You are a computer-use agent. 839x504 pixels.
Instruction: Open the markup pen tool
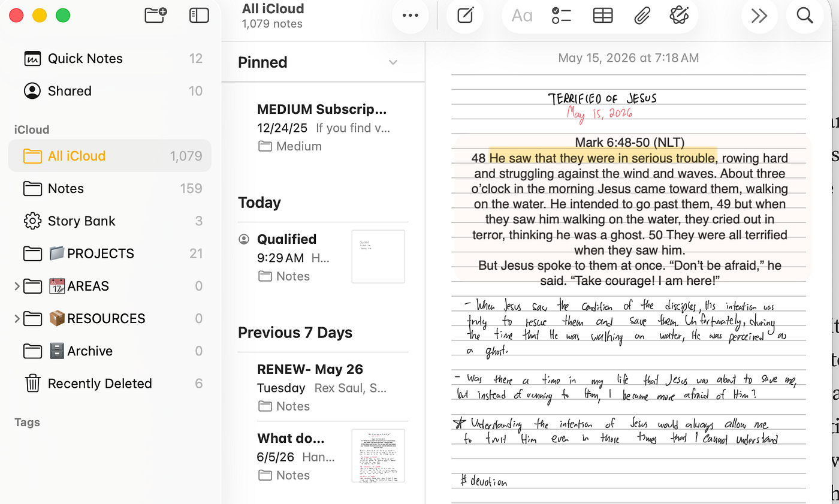pyautogui.click(x=679, y=16)
